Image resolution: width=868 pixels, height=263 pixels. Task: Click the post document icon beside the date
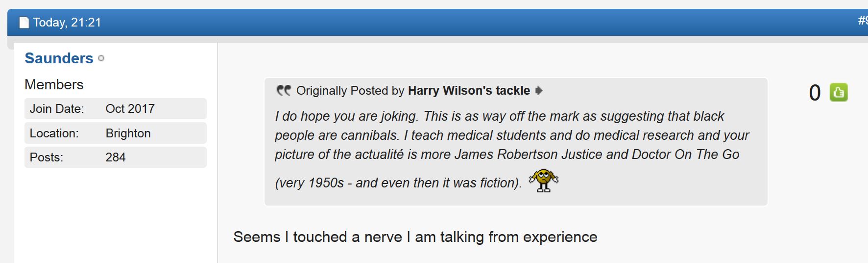[24, 23]
